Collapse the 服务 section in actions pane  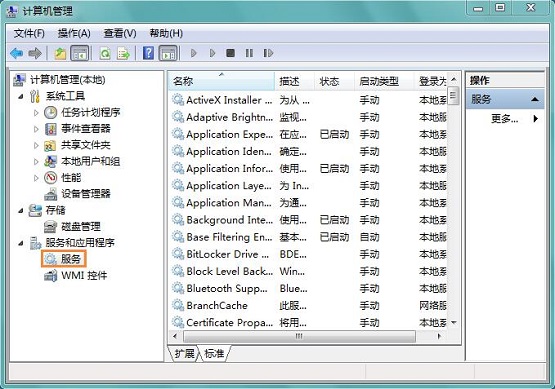tap(535, 99)
